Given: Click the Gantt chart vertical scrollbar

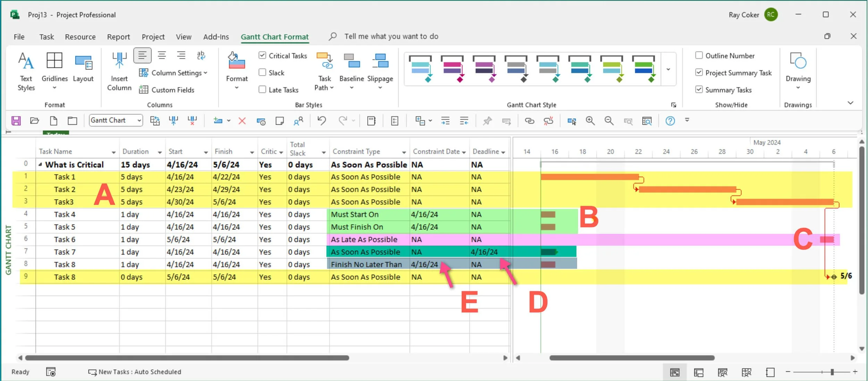Looking at the screenshot, I should coord(862,221).
